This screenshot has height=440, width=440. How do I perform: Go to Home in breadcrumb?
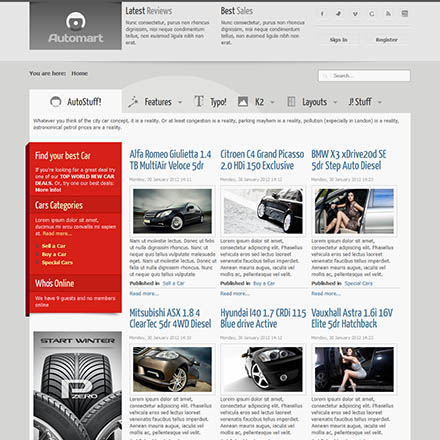tap(80, 73)
